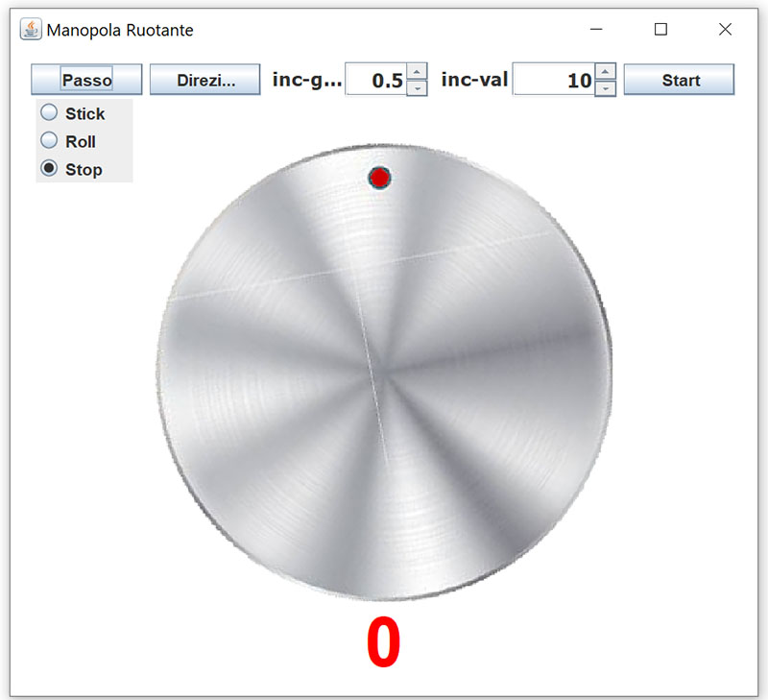The height and width of the screenshot is (700, 768).
Task: Decrease the inc-g spinner value
Action: pos(417,88)
